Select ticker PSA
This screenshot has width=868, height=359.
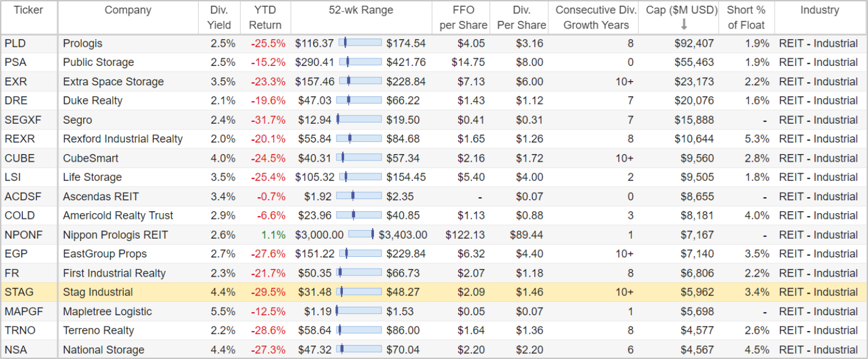(15, 62)
